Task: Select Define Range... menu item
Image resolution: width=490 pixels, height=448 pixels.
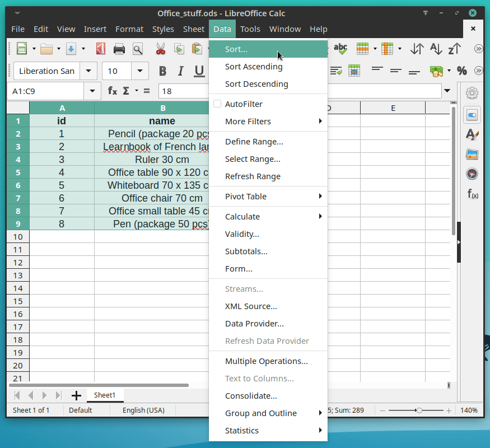Action: tap(268, 142)
